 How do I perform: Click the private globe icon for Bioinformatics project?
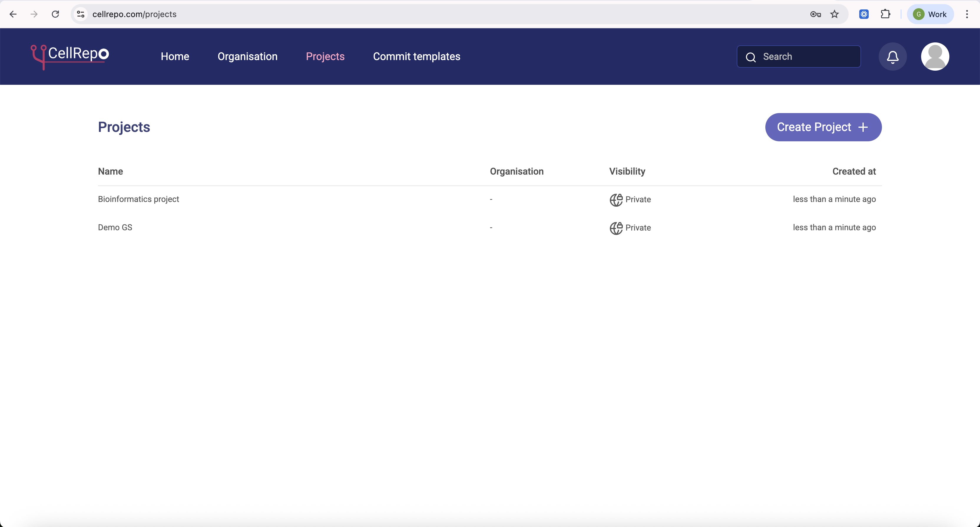(616, 200)
